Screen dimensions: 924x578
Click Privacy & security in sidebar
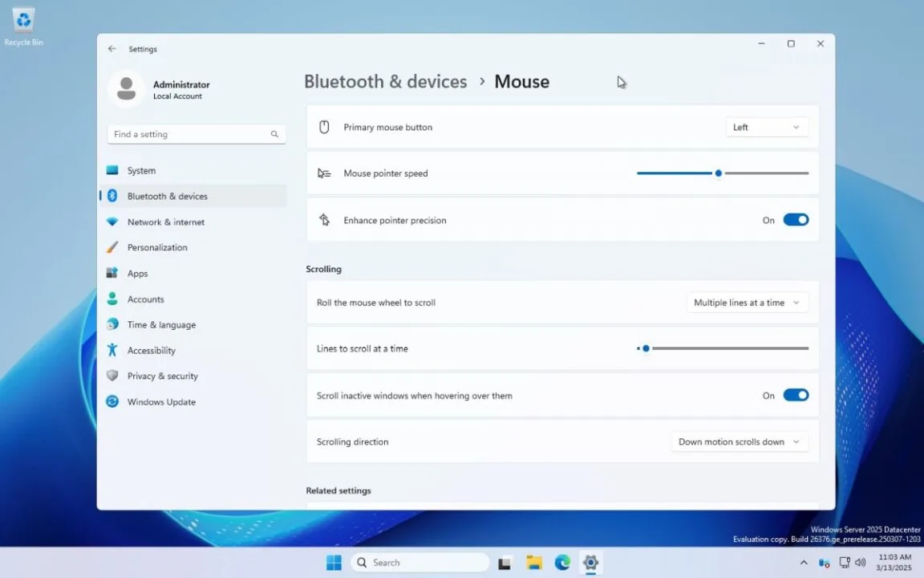163,376
